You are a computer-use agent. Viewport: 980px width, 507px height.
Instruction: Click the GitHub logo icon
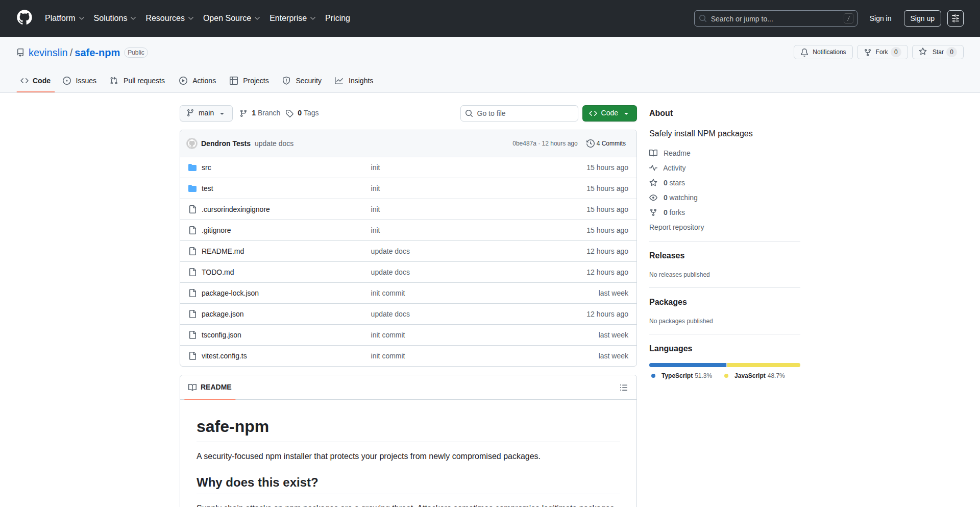(x=24, y=18)
